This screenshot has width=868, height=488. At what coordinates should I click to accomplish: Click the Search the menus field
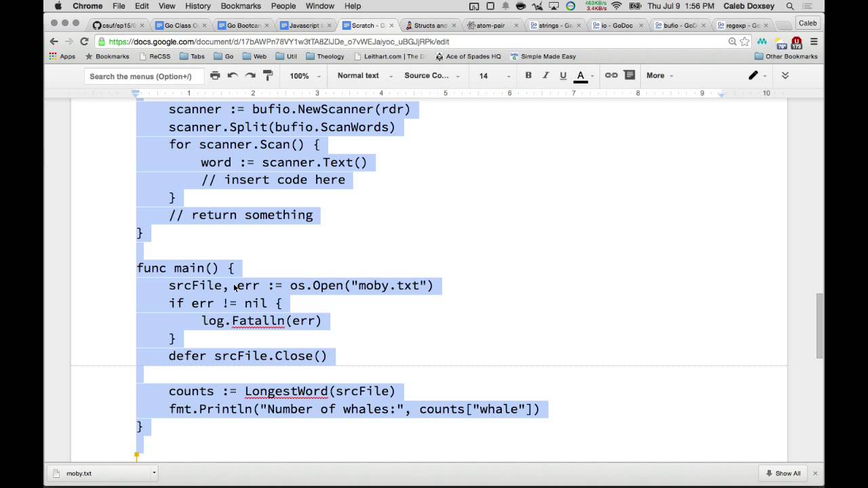143,76
